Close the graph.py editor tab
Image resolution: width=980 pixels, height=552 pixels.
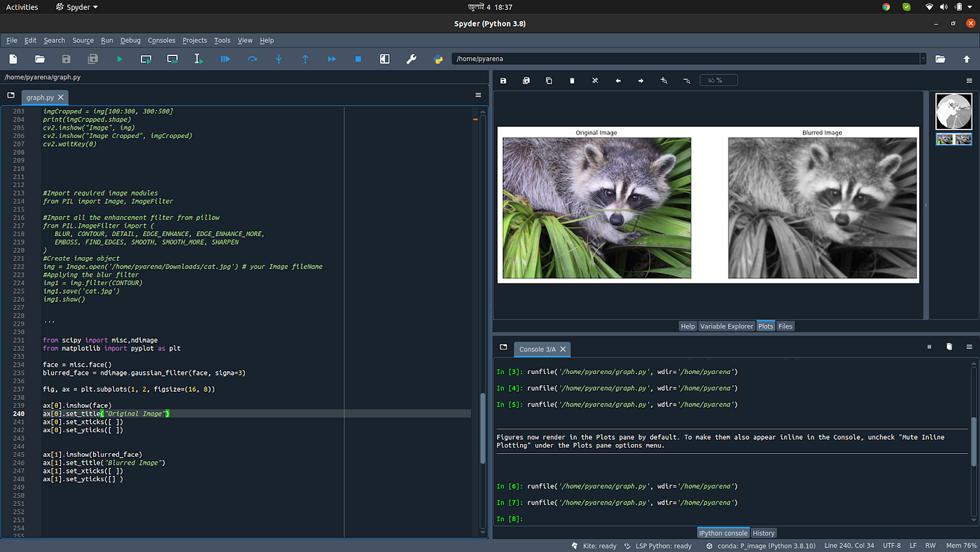point(61,97)
